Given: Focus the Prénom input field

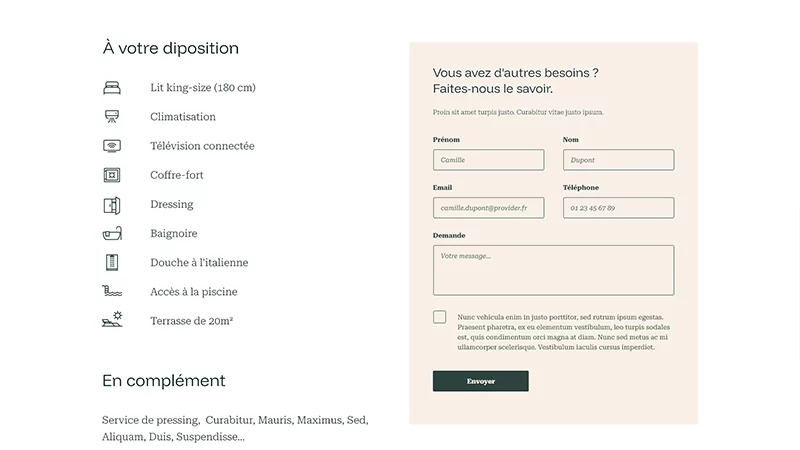Looking at the screenshot, I should (488, 160).
